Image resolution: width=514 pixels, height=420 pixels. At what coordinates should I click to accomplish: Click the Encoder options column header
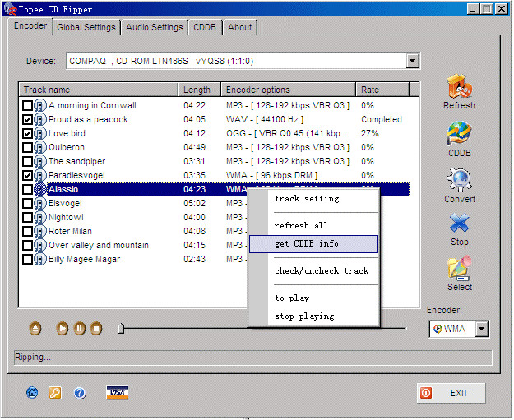point(289,90)
